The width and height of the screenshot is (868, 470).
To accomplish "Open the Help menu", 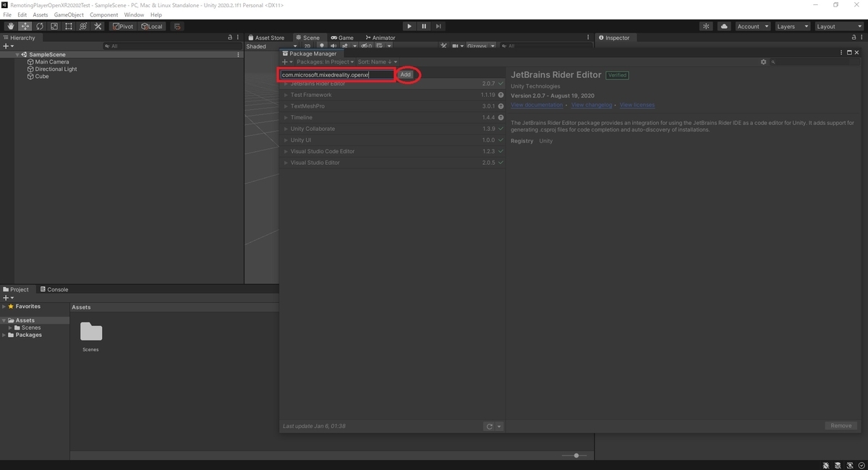I will point(156,14).
